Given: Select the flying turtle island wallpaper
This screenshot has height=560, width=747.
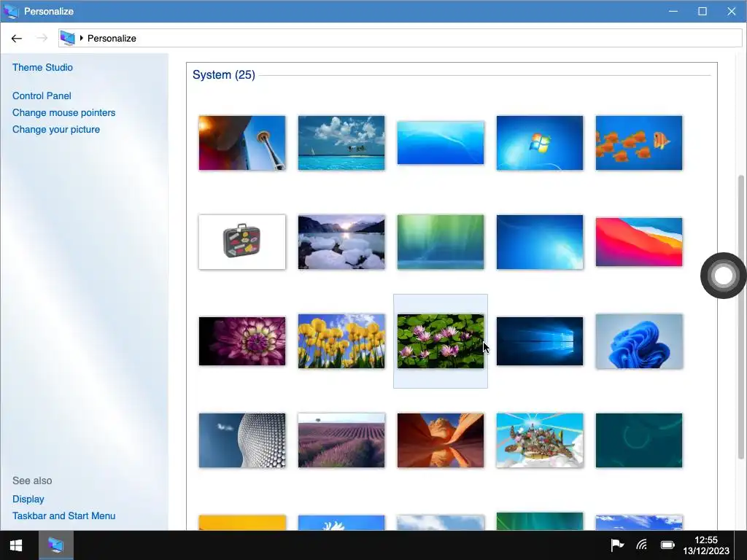Looking at the screenshot, I should (x=539, y=440).
